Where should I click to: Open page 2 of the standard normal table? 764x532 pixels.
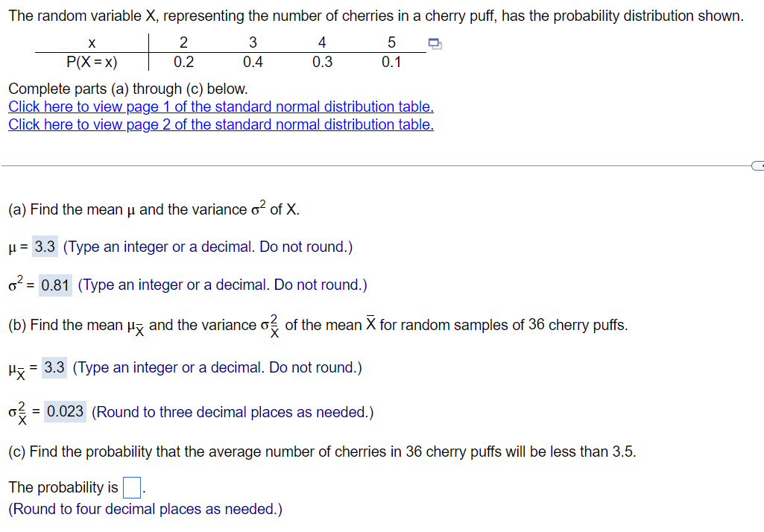220,124
